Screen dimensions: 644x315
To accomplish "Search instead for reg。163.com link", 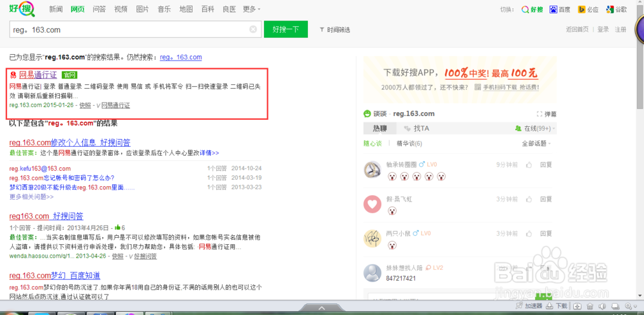I will click(x=181, y=57).
